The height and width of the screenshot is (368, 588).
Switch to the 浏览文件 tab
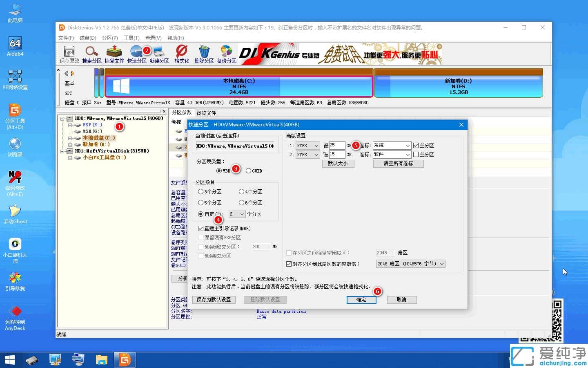(207, 113)
